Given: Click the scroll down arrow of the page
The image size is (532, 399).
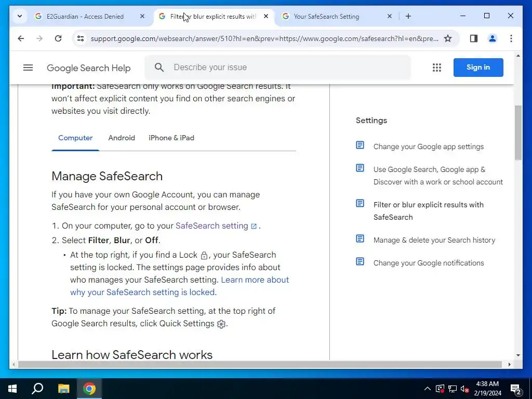Looking at the screenshot, I should pyautogui.click(x=518, y=355).
